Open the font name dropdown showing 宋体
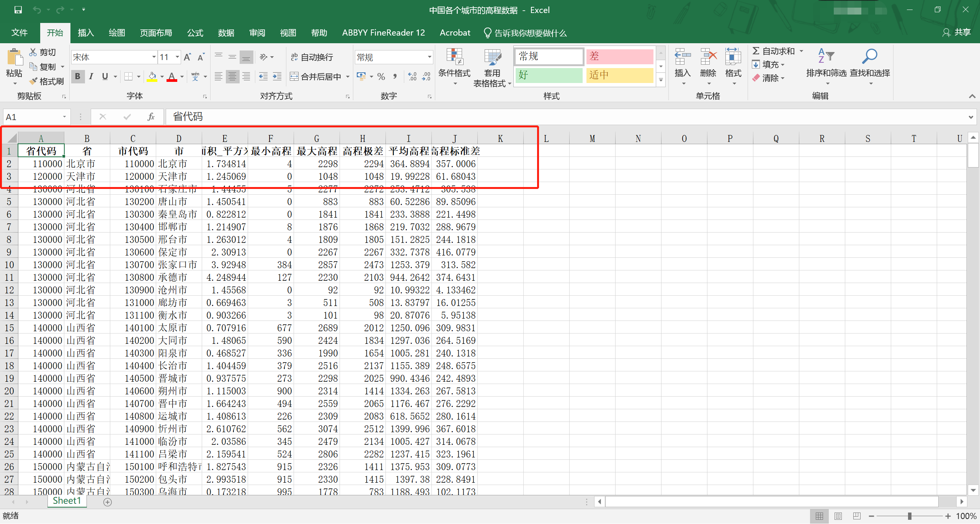This screenshot has height=524, width=980. pyautogui.click(x=154, y=57)
